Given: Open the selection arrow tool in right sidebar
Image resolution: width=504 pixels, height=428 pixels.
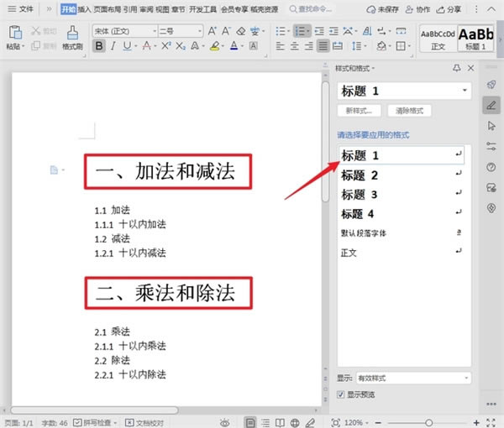Looking at the screenshot, I should click(491, 126).
